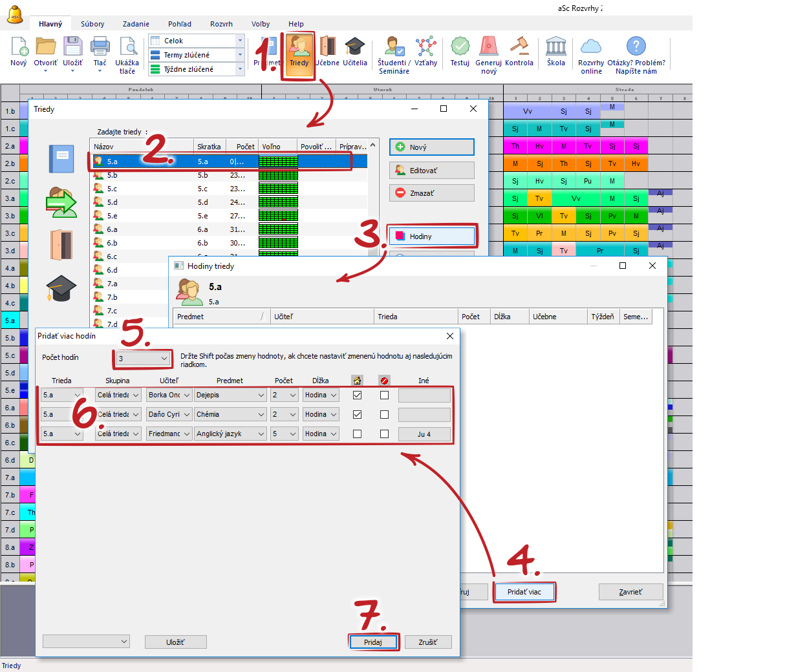Enable the home checkbox for Anglický jazyk row

357,434
